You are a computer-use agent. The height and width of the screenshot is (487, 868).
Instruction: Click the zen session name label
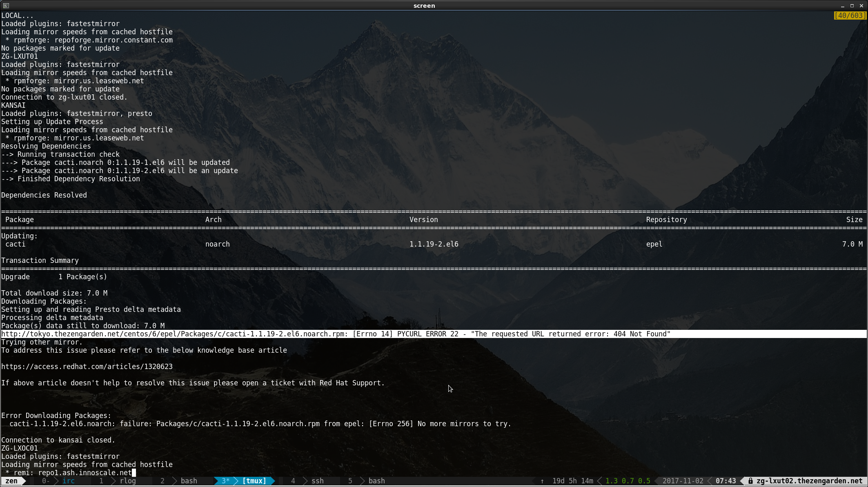[11, 481]
